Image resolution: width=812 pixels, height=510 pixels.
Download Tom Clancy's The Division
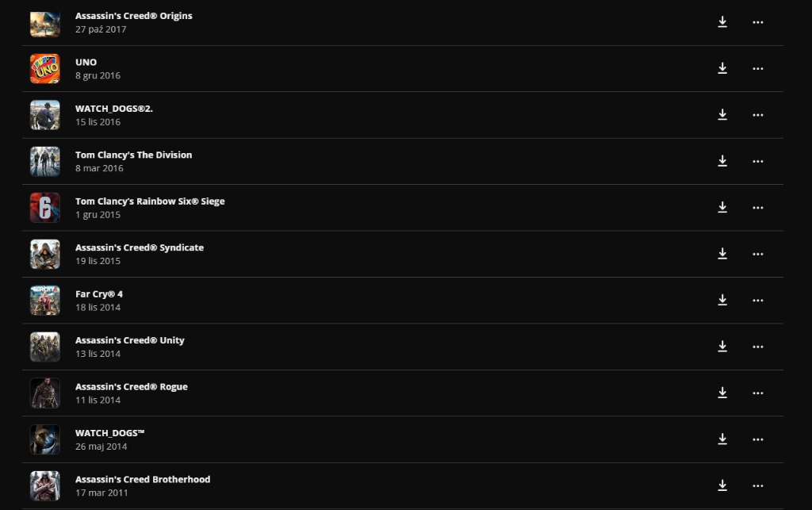coord(722,161)
